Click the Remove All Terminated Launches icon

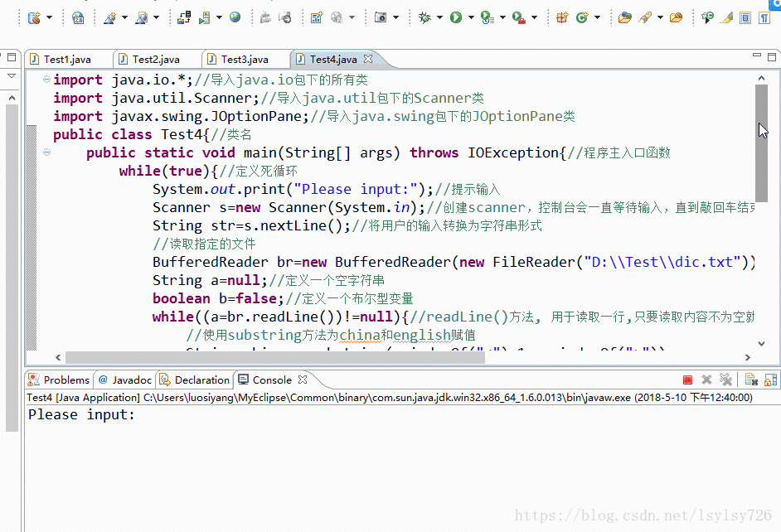[725, 380]
